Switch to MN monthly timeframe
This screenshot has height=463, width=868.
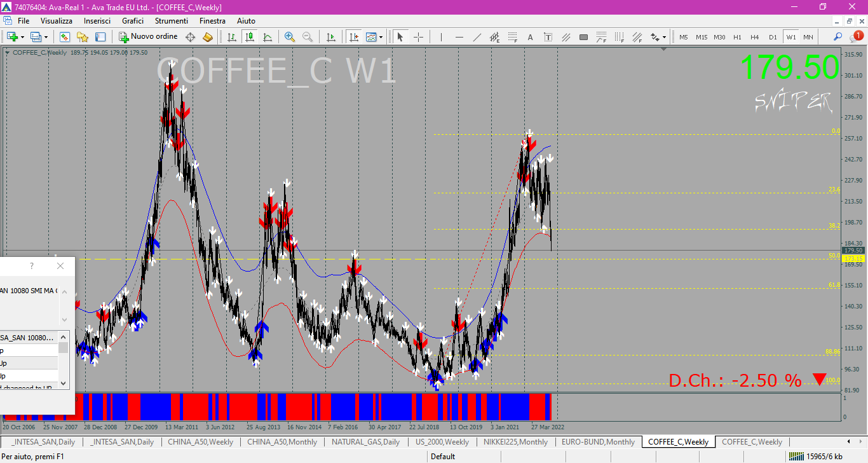coord(808,37)
